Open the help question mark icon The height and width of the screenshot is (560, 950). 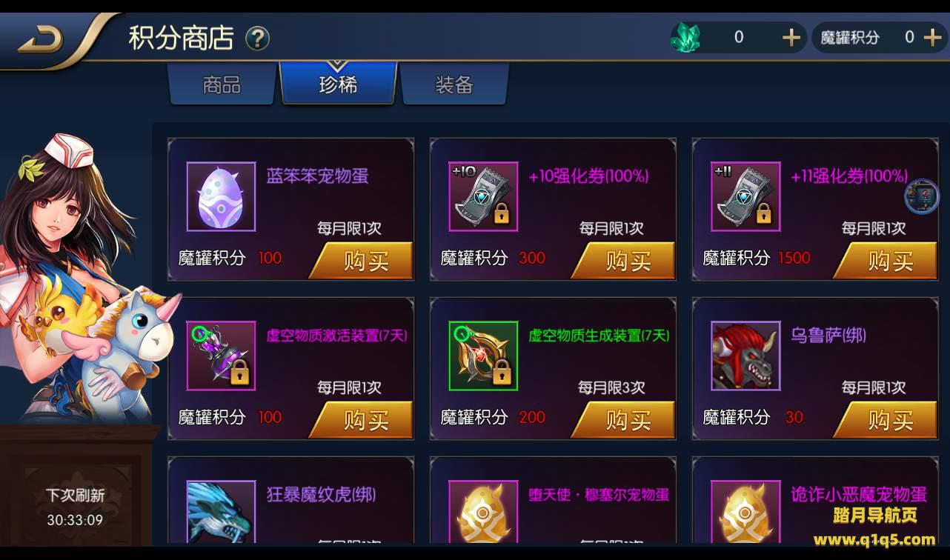pos(257,39)
